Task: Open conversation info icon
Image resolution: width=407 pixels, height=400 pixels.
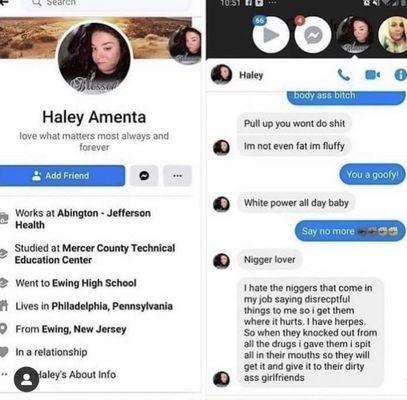Action: (x=401, y=75)
